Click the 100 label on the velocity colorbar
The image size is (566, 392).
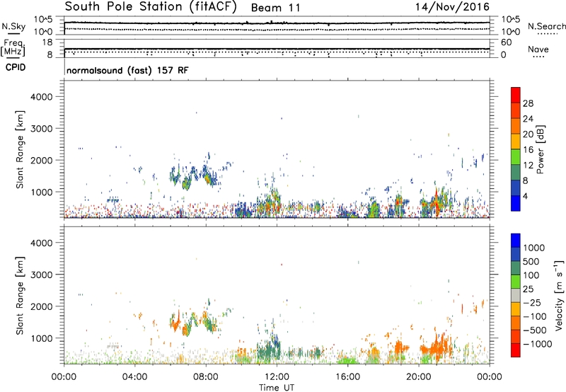click(533, 275)
